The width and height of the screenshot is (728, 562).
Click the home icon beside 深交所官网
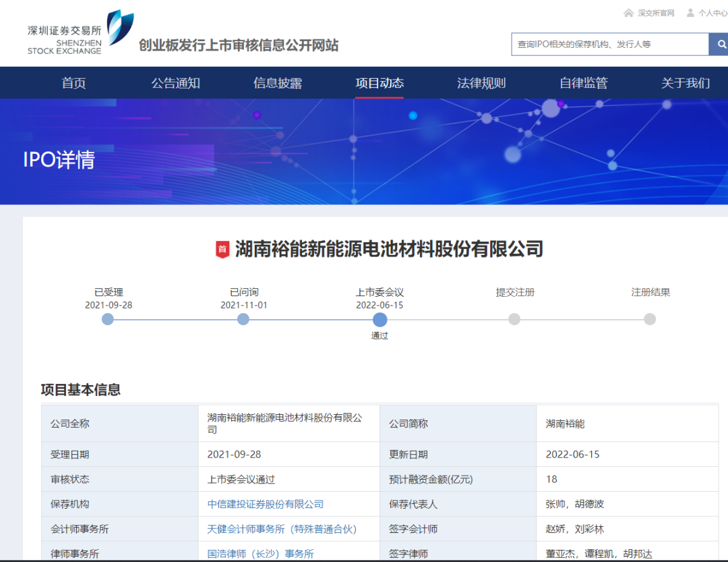(x=629, y=13)
